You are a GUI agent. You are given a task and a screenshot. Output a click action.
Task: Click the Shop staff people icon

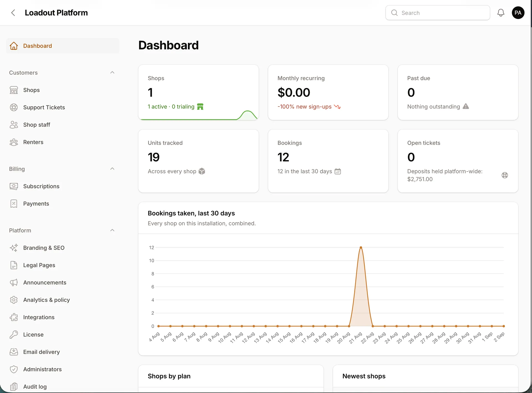coord(14,125)
